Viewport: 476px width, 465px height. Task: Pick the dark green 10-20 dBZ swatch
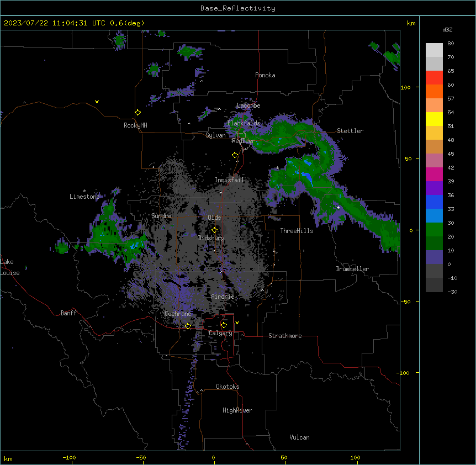[x=434, y=244]
